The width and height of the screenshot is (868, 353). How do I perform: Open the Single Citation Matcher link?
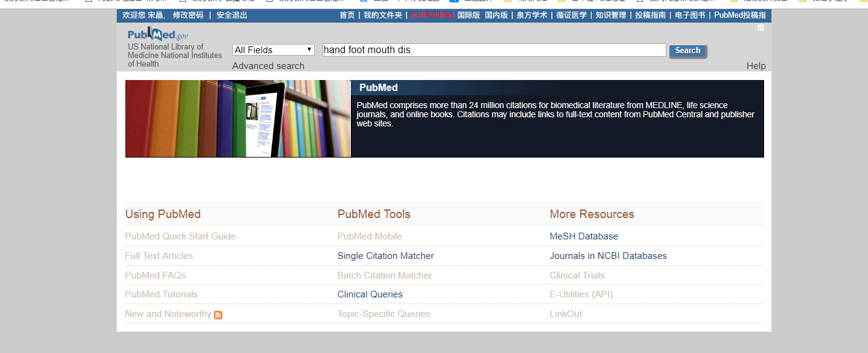[385, 256]
